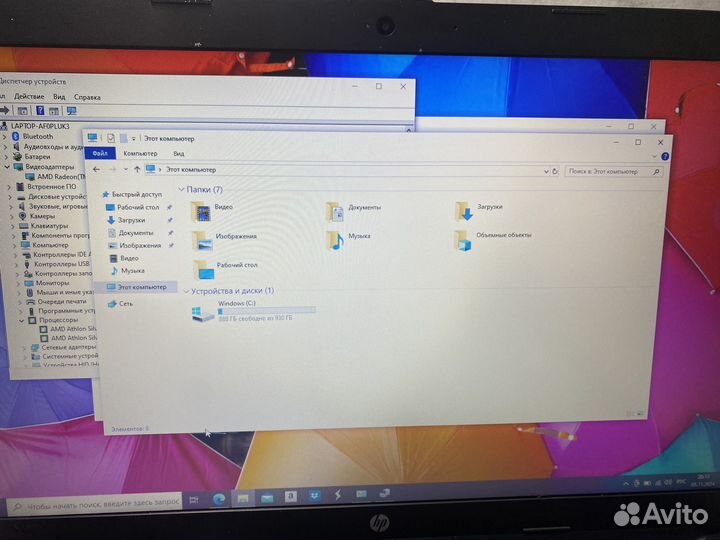
Task: Click the Task View taskbar button
Action: [x=194, y=500]
